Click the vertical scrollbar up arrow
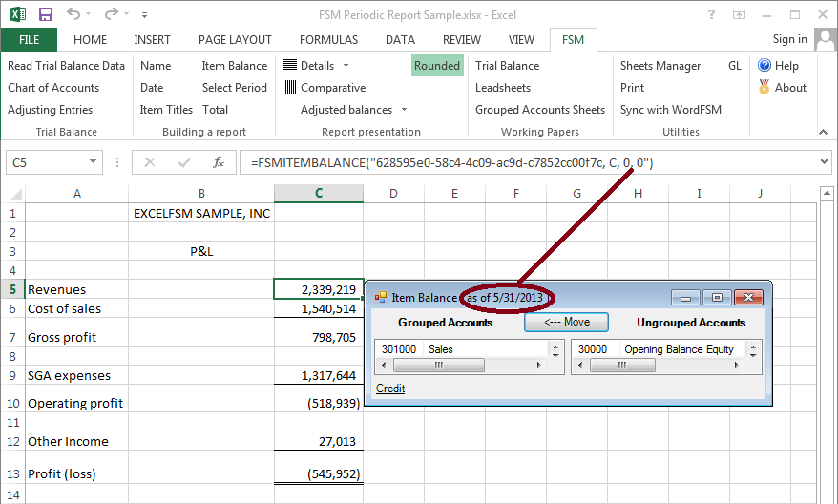The width and height of the screenshot is (838, 504). tap(827, 194)
